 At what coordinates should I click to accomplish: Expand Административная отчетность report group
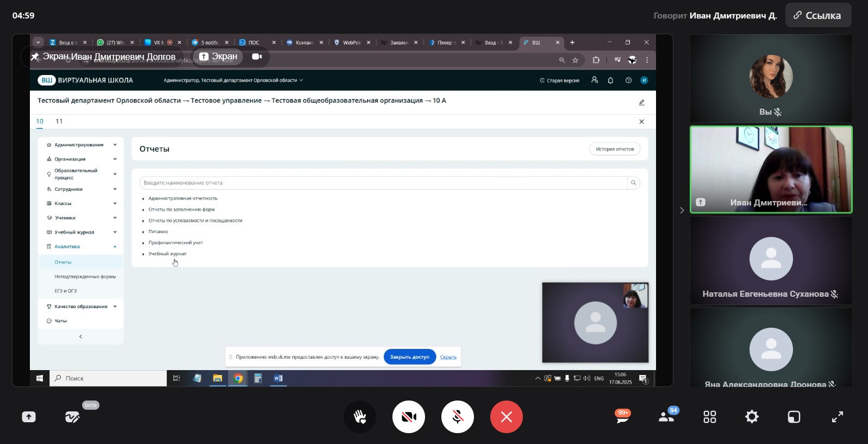click(183, 198)
